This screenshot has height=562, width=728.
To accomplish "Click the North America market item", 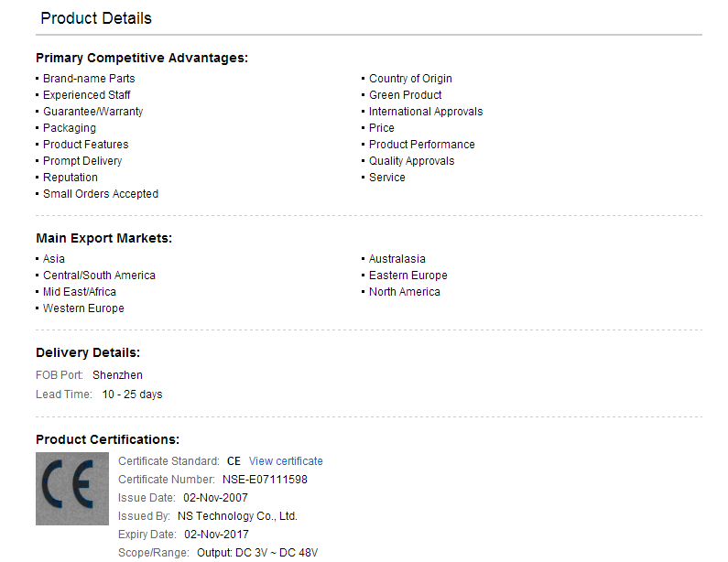I will (x=405, y=291).
